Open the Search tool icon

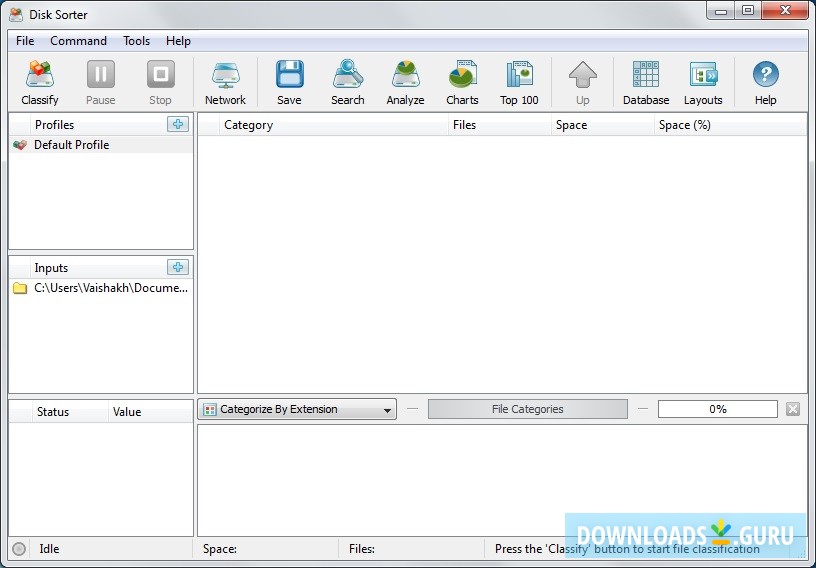point(348,74)
